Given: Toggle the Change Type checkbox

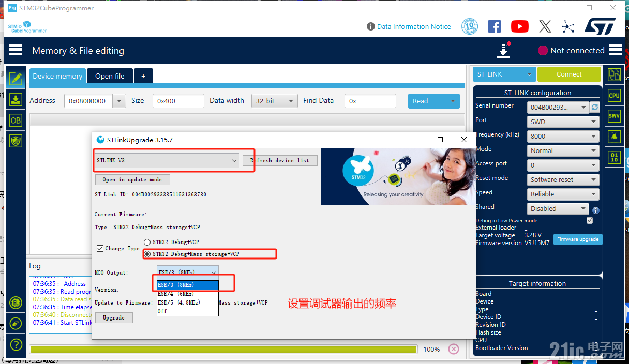Looking at the screenshot, I should click(100, 249).
